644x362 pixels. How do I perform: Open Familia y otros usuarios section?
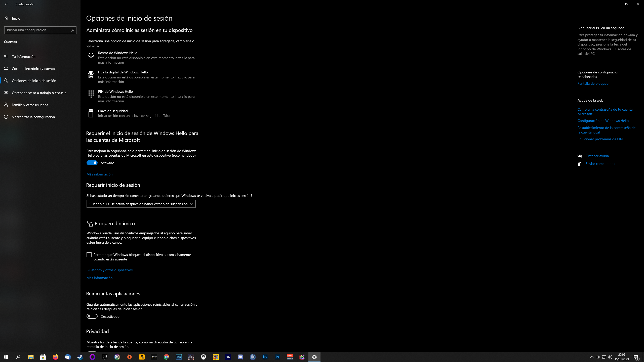30,105
